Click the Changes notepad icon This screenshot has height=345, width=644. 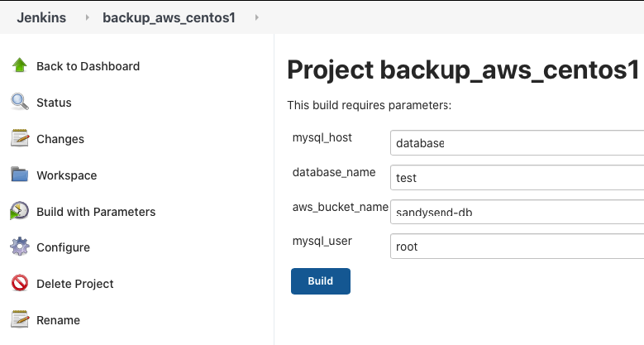coord(19,138)
